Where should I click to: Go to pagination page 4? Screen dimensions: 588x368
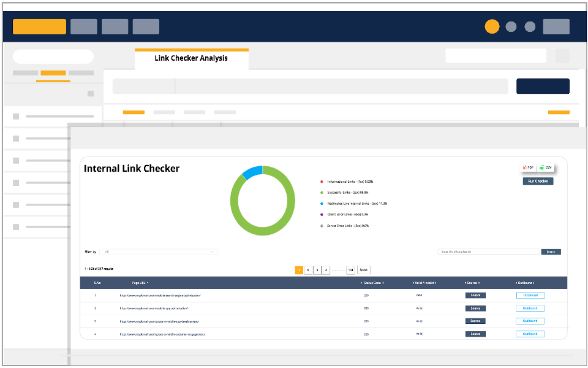(326, 270)
